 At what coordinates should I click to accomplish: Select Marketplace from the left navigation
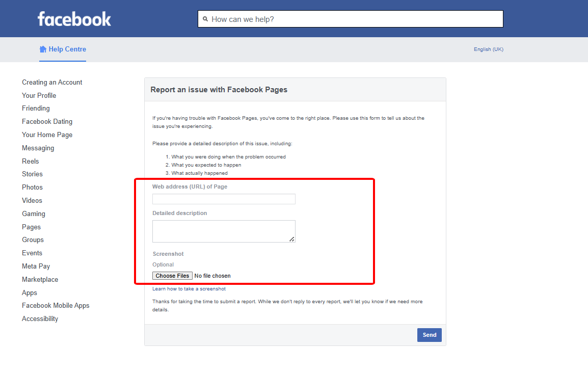[x=40, y=279]
